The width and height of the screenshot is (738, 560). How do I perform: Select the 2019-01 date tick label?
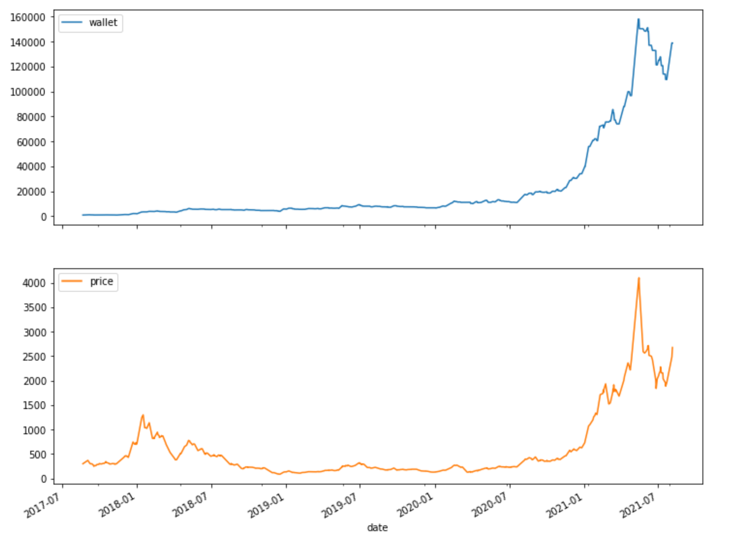point(266,505)
